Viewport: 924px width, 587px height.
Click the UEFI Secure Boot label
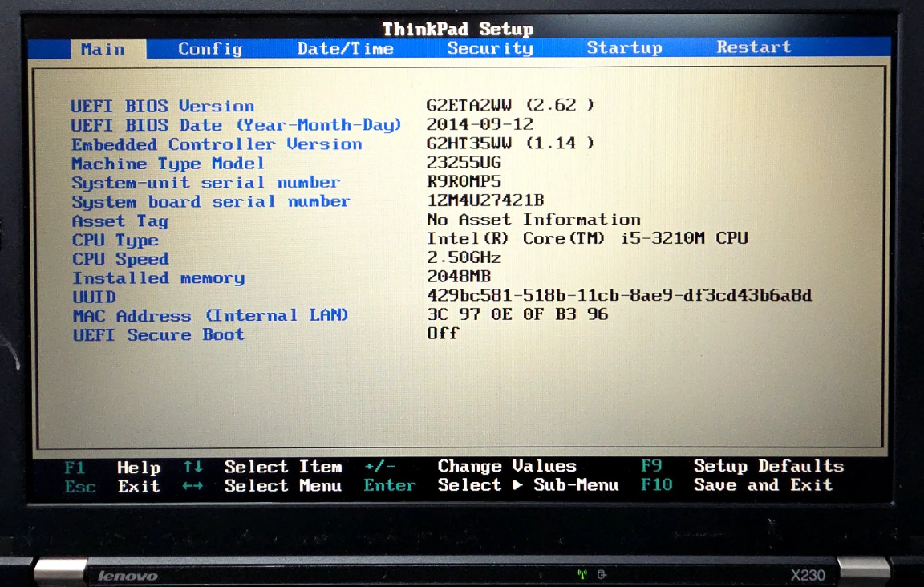pos(158,334)
